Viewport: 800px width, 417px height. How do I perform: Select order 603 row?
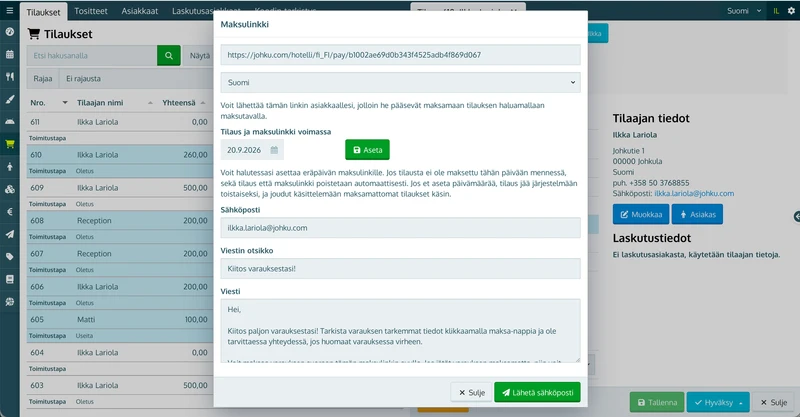(x=120, y=385)
